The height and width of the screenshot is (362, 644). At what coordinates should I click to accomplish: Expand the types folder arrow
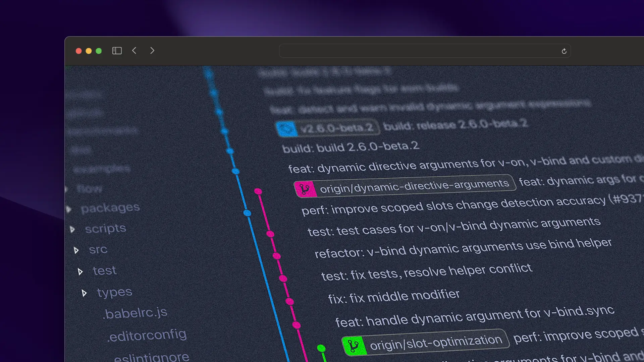[x=85, y=293]
